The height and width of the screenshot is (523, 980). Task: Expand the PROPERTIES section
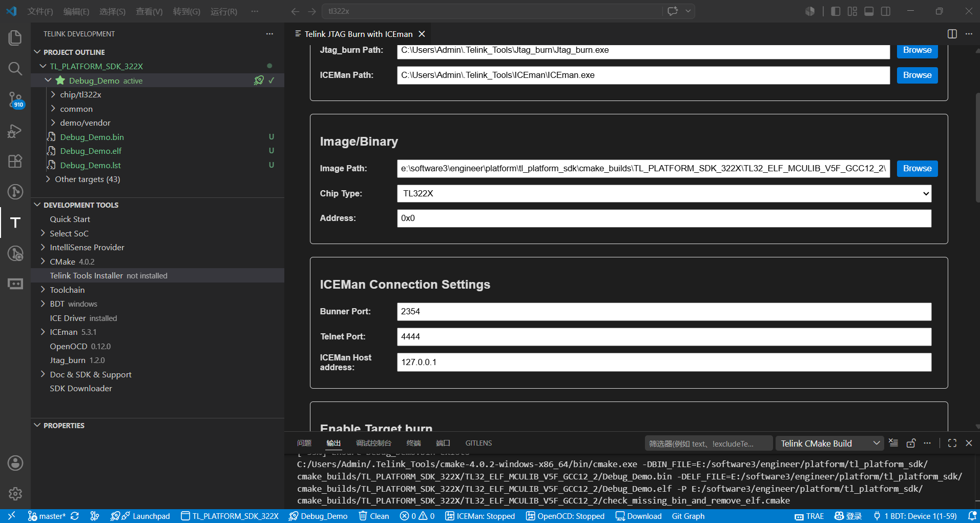click(37, 426)
